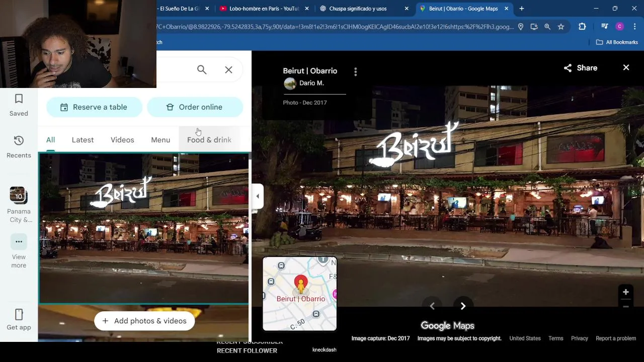Viewport: 644px width, 362px height.
Task: Switch to the Videos tab
Action: [x=122, y=140]
